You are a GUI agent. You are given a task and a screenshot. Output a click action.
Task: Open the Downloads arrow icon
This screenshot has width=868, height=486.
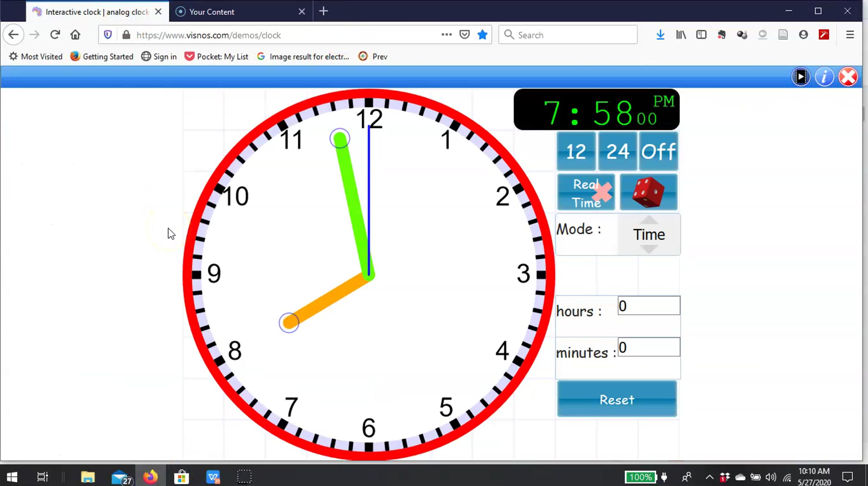coord(660,34)
